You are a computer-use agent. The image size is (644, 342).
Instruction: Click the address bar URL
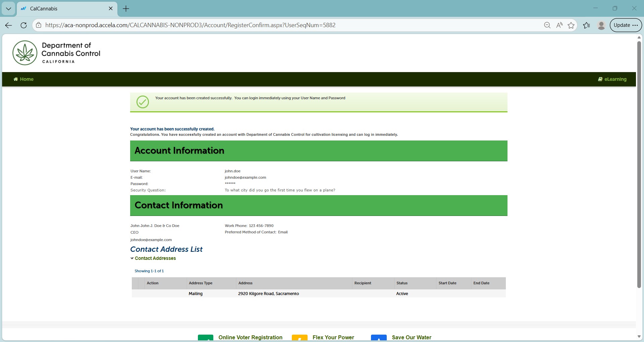click(x=190, y=25)
